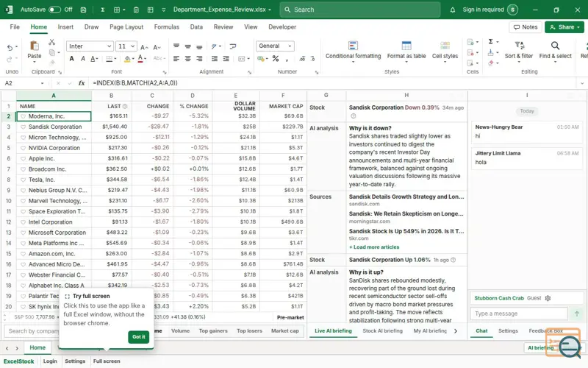Click the comma style icon

tap(287, 59)
